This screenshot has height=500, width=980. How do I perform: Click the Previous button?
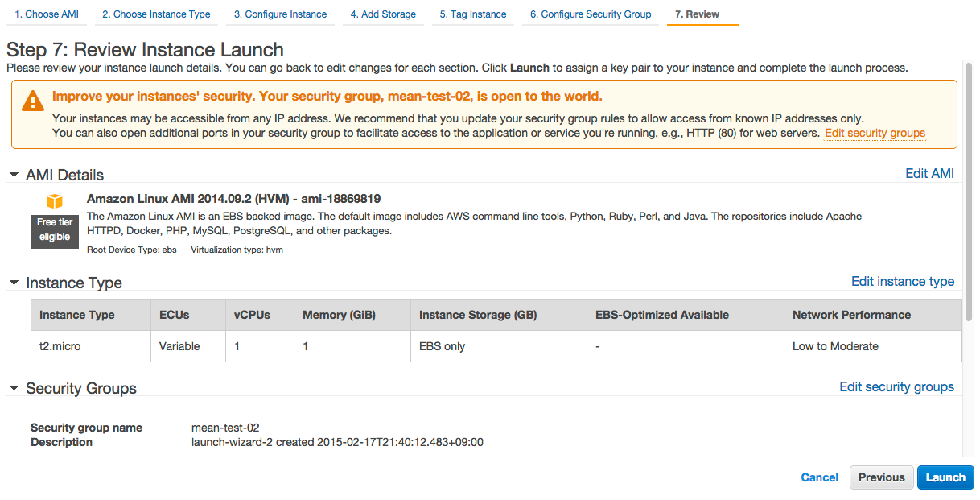point(882,477)
